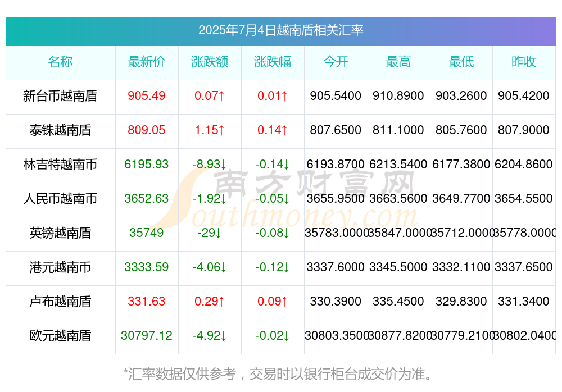The width and height of the screenshot is (562, 392).
Task: Select previous close 807.9000
Action: 524,130
